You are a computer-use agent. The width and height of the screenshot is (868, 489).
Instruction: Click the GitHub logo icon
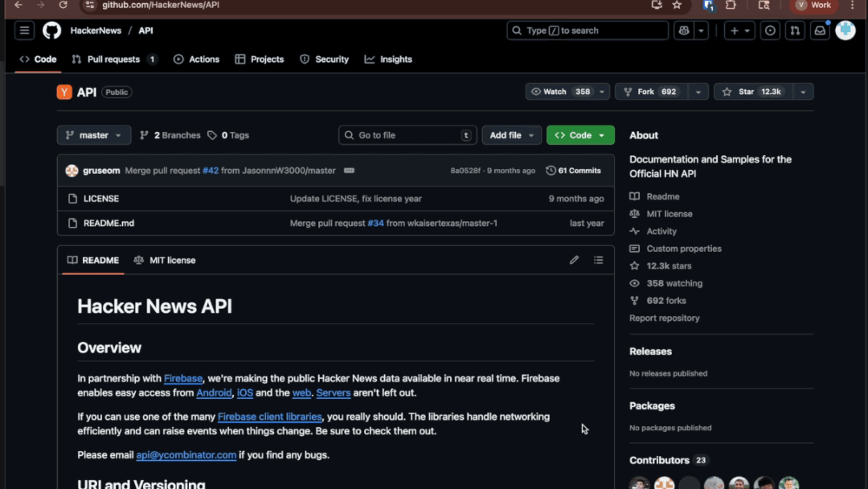tap(51, 31)
